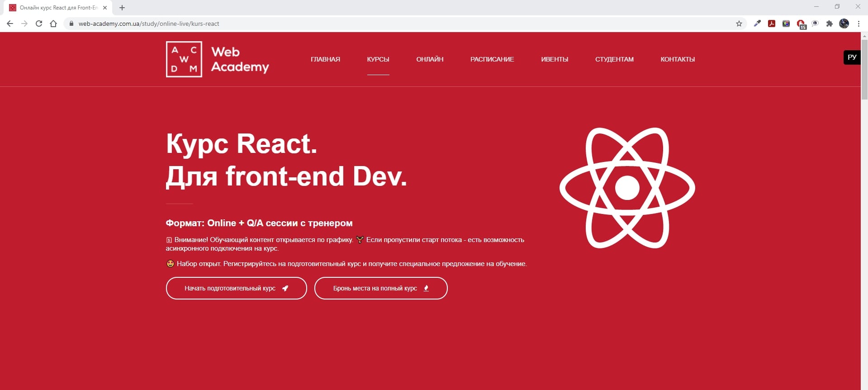
Task: Click the Внимание! Обучающий контент paragraph
Action: pos(345,244)
